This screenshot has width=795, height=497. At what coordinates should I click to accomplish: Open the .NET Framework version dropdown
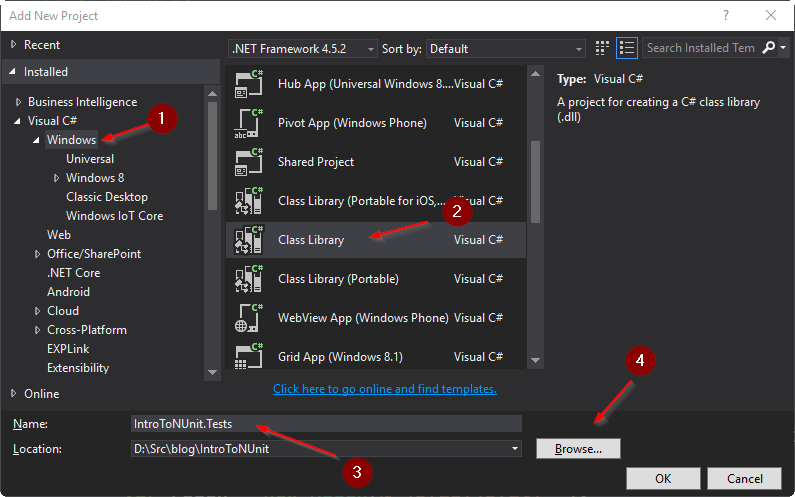coord(303,49)
